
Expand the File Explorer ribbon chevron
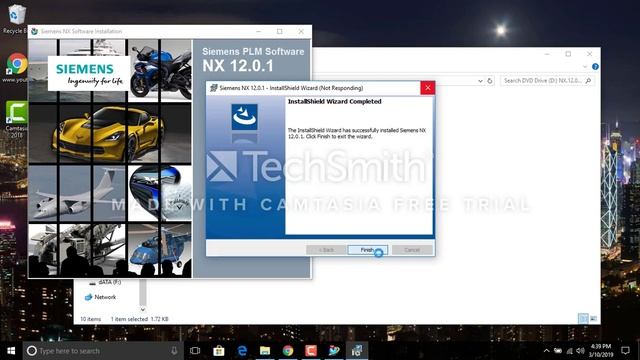(x=585, y=67)
